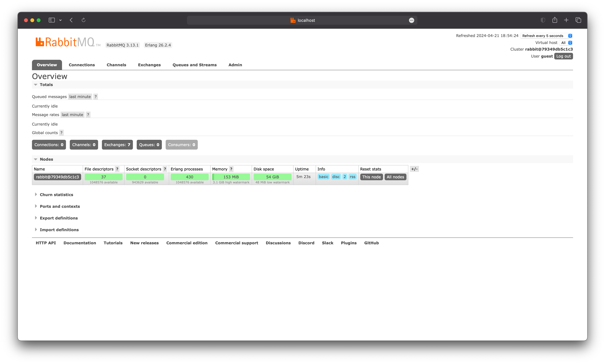Toggle node table columns with +/-

pyautogui.click(x=414, y=169)
